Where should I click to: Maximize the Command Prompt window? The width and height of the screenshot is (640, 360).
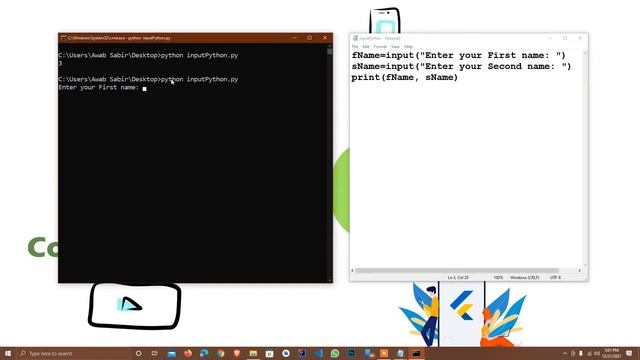pyautogui.click(x=309, y=38)
